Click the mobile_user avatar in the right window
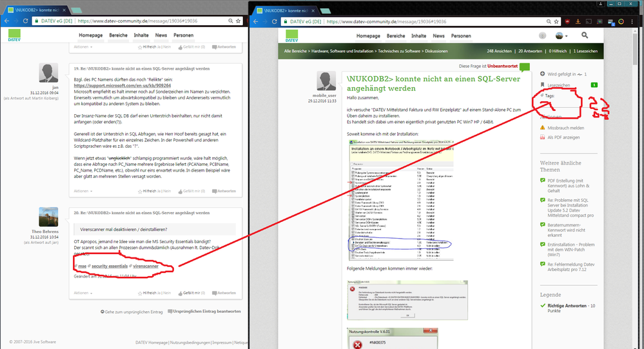 [326, 81]
